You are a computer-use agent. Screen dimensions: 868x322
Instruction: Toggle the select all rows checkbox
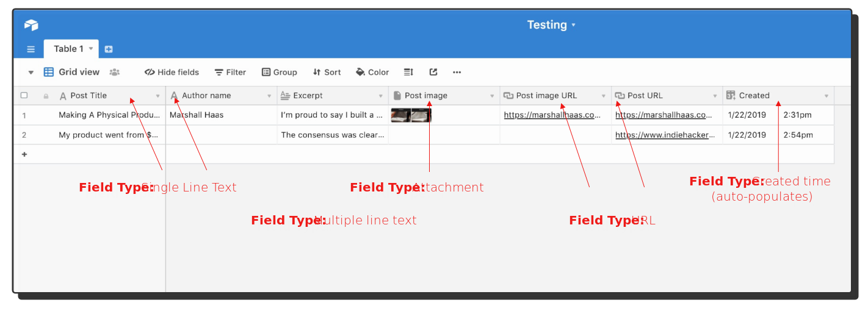pyautogui.click(x=24, y=95)
